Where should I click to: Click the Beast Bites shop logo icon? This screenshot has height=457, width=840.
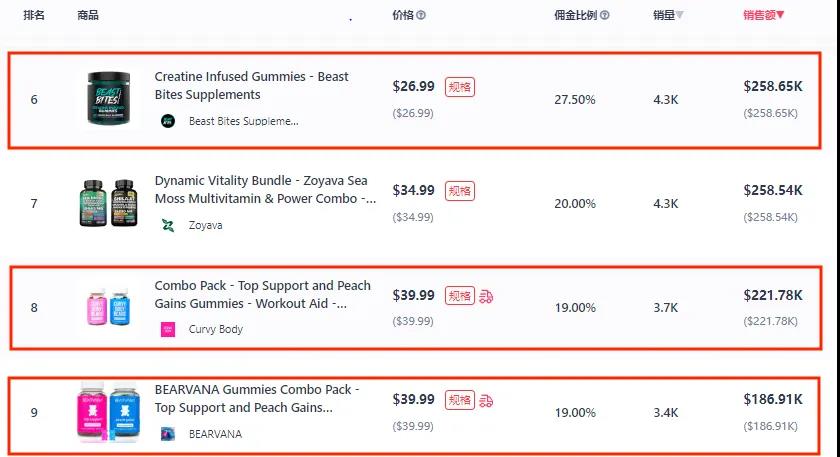point(168,121)
